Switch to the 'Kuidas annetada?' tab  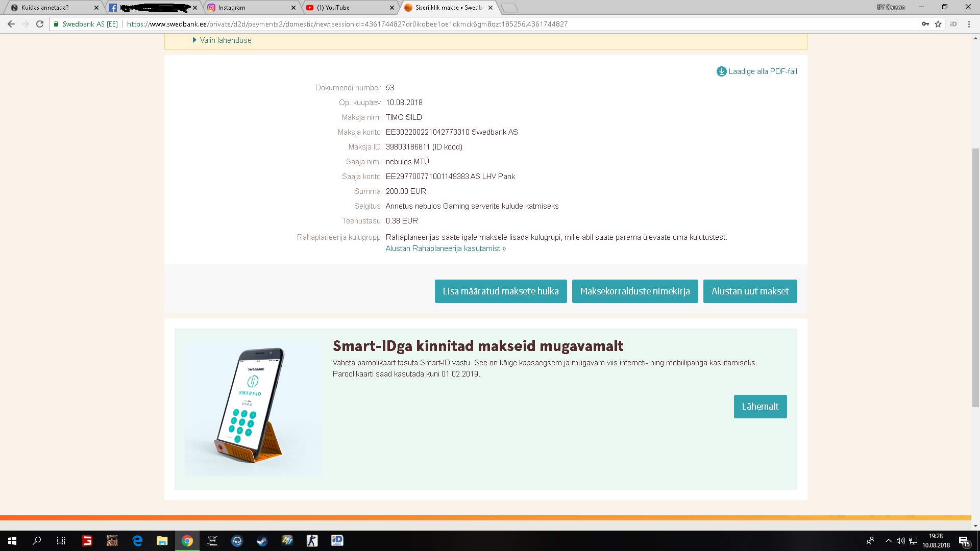(x=53, y=8)
